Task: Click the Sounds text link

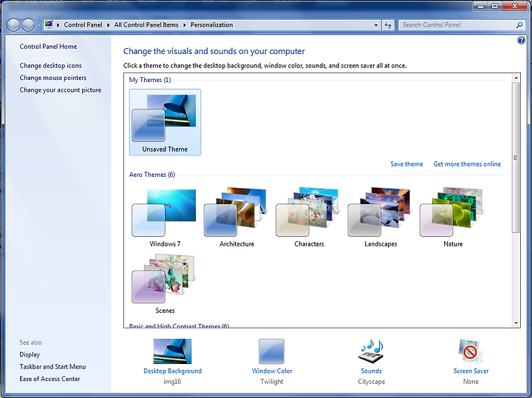Action: point(371,371)
